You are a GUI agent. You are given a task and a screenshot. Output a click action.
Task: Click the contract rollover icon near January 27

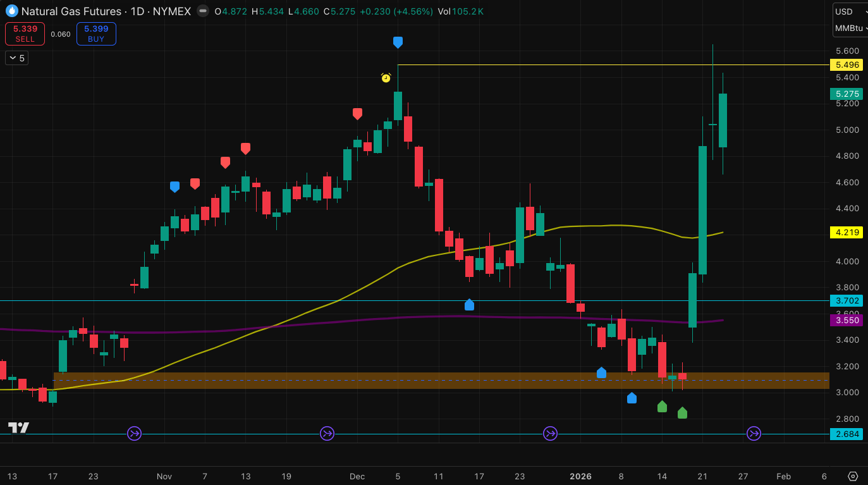[x=754, y=433]
